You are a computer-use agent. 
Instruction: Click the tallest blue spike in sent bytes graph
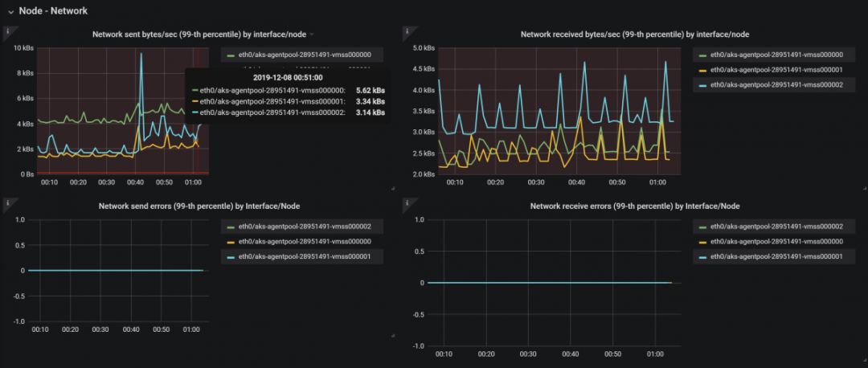point(141,55)
